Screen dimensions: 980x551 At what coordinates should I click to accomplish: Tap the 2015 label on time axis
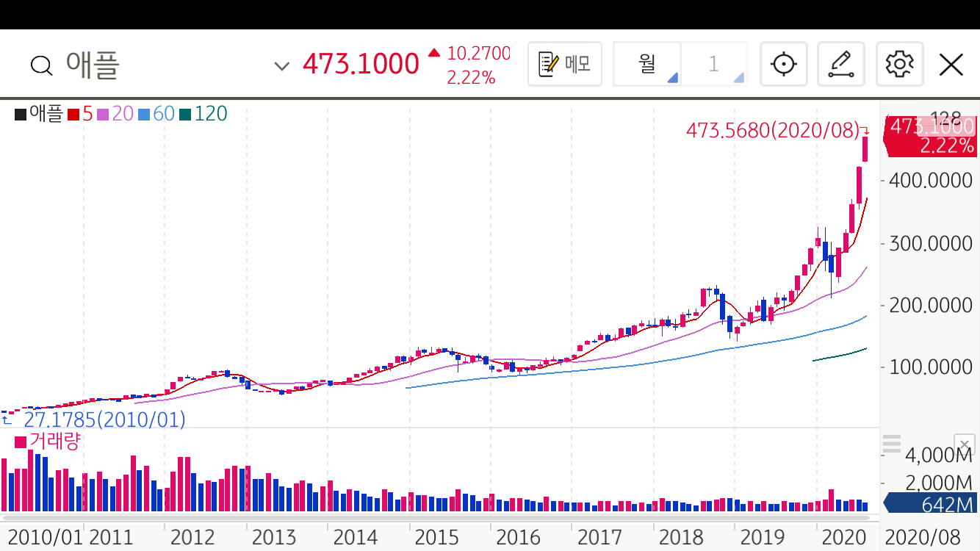tap(437, 537)
